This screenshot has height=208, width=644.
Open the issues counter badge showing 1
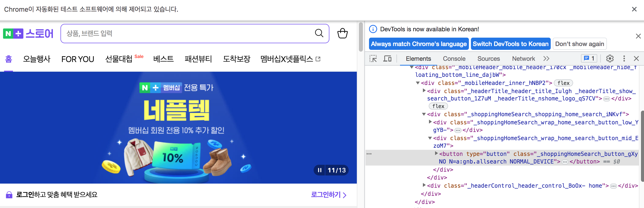(x=589, y=58)
